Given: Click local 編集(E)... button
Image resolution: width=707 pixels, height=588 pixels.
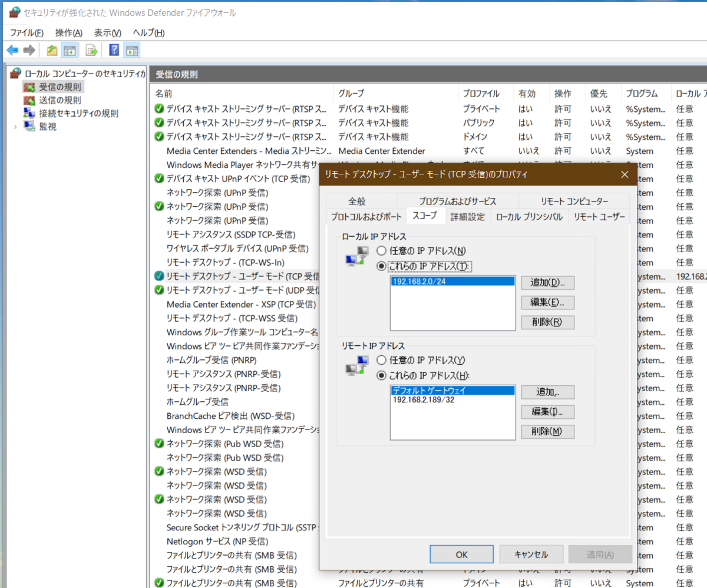Looking at the screenshot, I should point(548,303).
